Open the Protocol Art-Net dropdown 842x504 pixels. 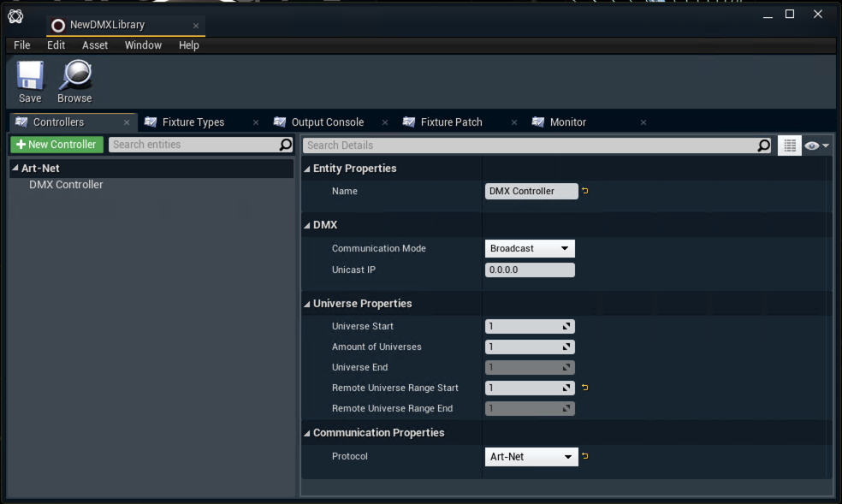pyautogui.click(x=531, y=457)
